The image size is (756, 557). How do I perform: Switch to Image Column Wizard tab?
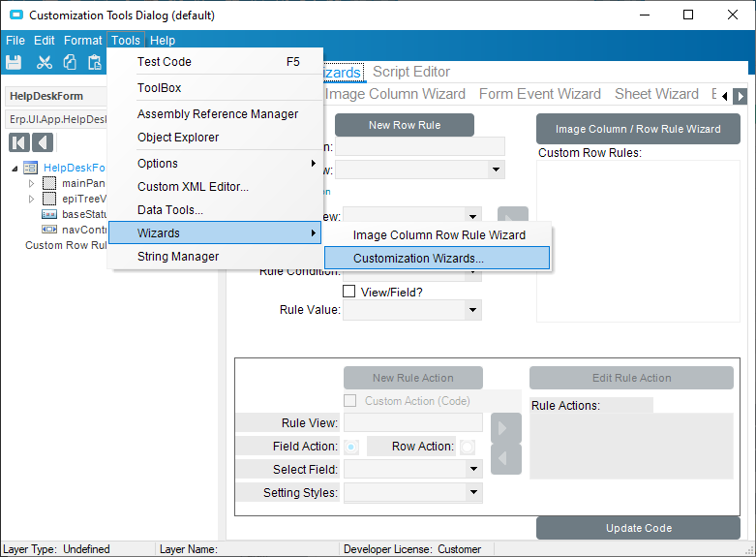[395, 94]
